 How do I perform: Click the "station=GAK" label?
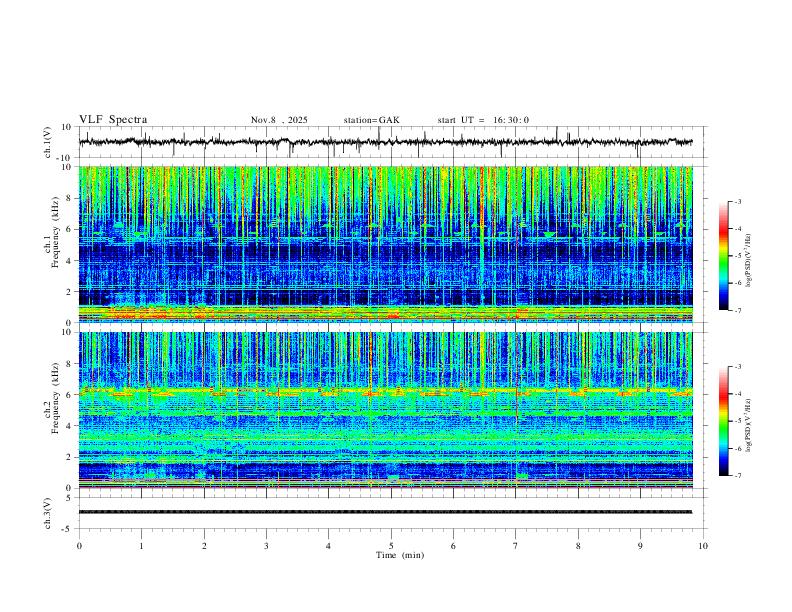pos(371,120)
